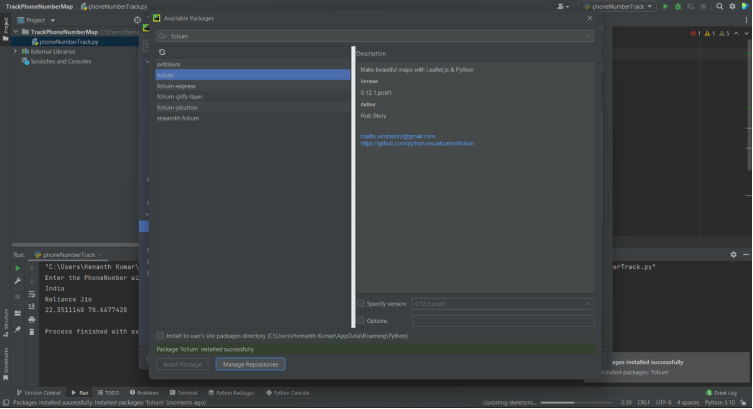Click the Manage Repositories button
753x409 pixels.
click(x=250, y=364)
